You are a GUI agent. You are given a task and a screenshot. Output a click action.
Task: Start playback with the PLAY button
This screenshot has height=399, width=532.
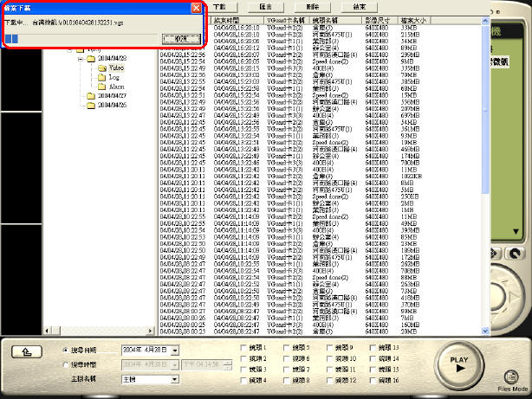click(x=458, y=364)
